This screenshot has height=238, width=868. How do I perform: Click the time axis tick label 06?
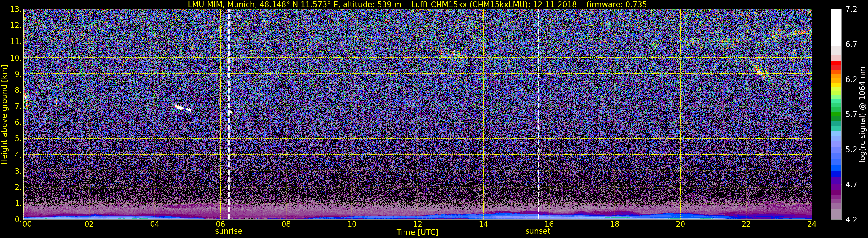click(x=220, y=224)
